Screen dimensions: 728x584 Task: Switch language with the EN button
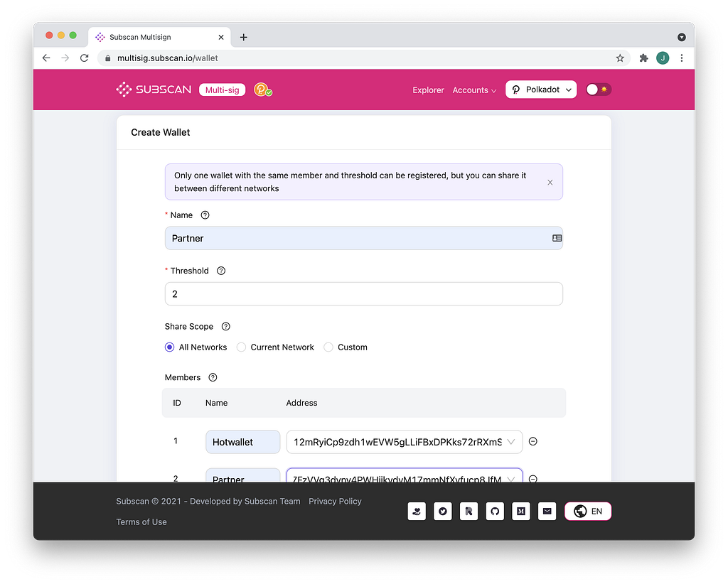point(588,511)
